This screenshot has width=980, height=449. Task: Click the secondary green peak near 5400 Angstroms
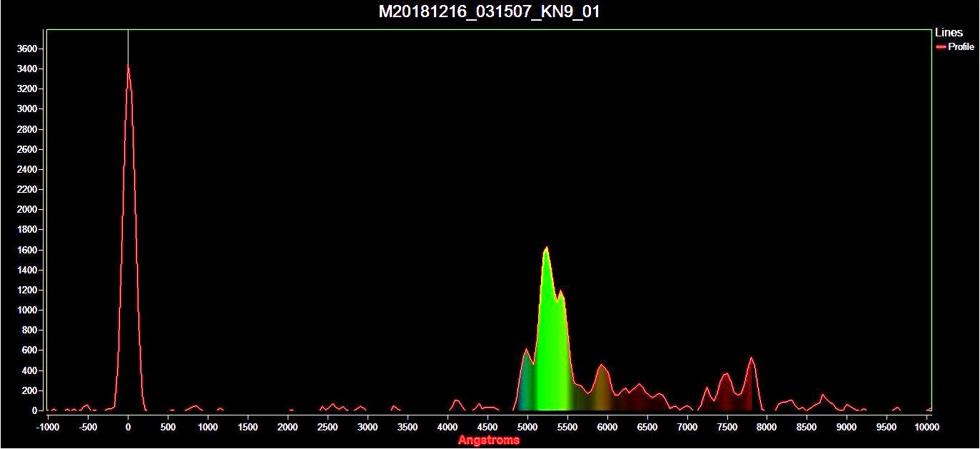point(561,291)
